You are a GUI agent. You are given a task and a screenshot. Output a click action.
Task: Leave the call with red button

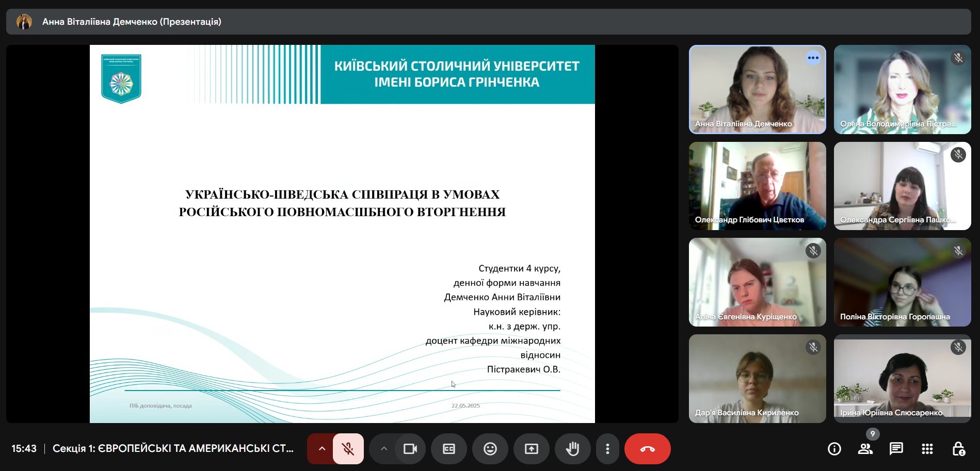647,449
